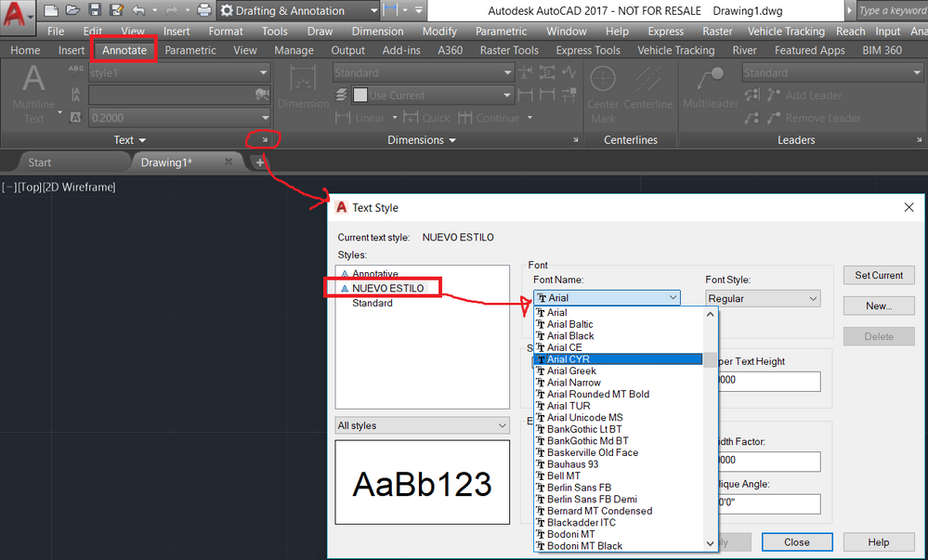The height and width of the screenshot is (560, 928).
Task: Click the Undo arrow icon
Action: 138,11
